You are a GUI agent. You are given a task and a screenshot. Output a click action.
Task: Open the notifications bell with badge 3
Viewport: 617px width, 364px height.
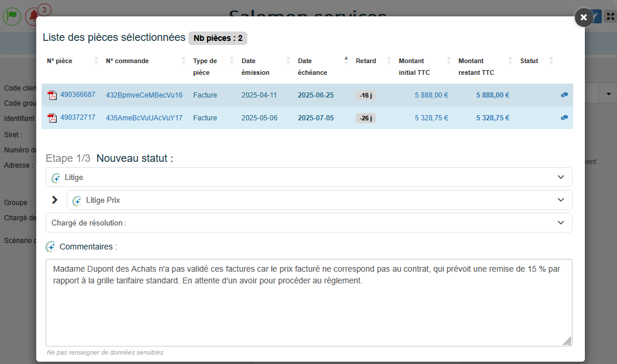pyautogui.click(x=34, y=16)
